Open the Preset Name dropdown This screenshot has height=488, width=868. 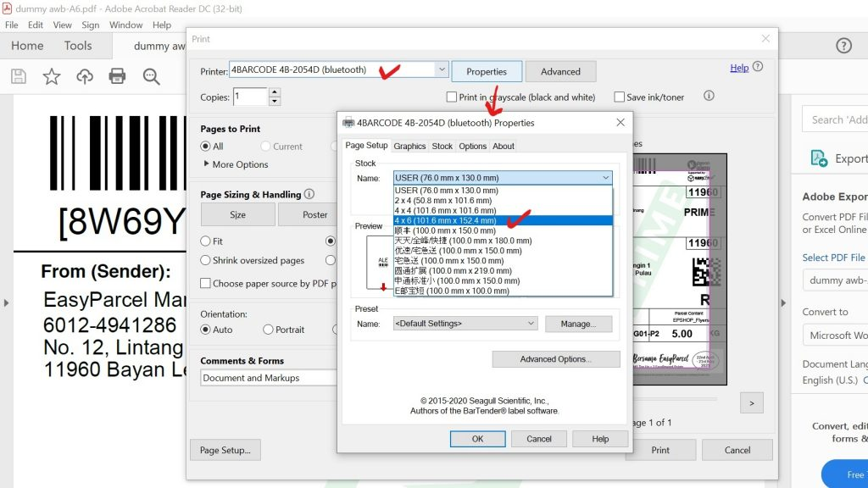tap(465, 323)
